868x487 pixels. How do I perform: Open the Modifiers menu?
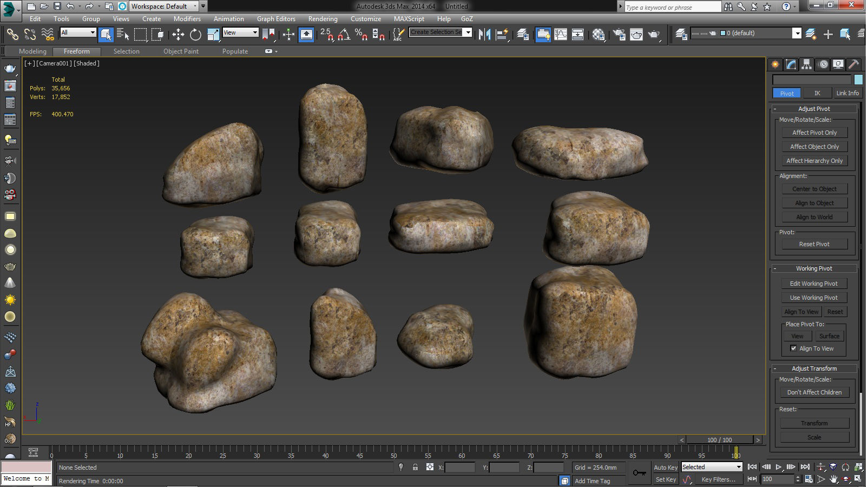tap(187, 18)
